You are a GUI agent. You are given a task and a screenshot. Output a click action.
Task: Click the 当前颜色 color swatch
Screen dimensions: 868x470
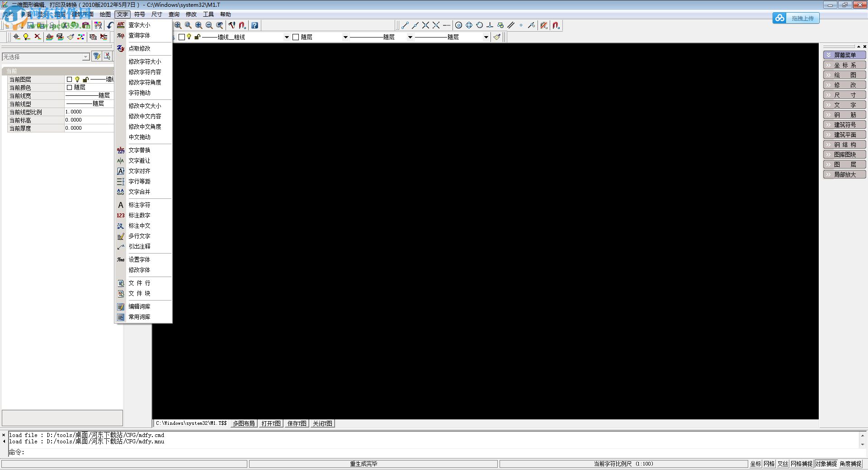pyautogui.click(x=69, y=87)
